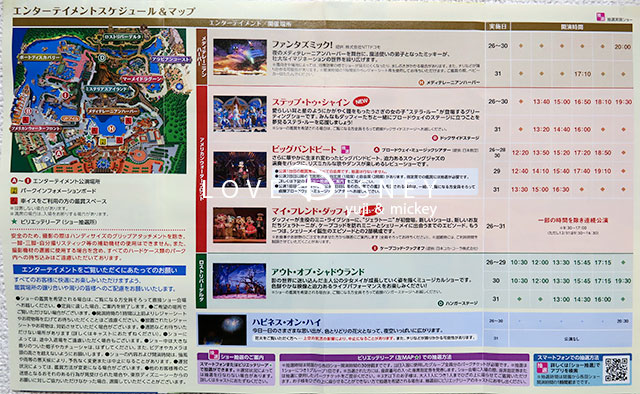Click the パークインフォメーションボード legend text
Viewport: 640px width, 394px height.
(58, 191)
